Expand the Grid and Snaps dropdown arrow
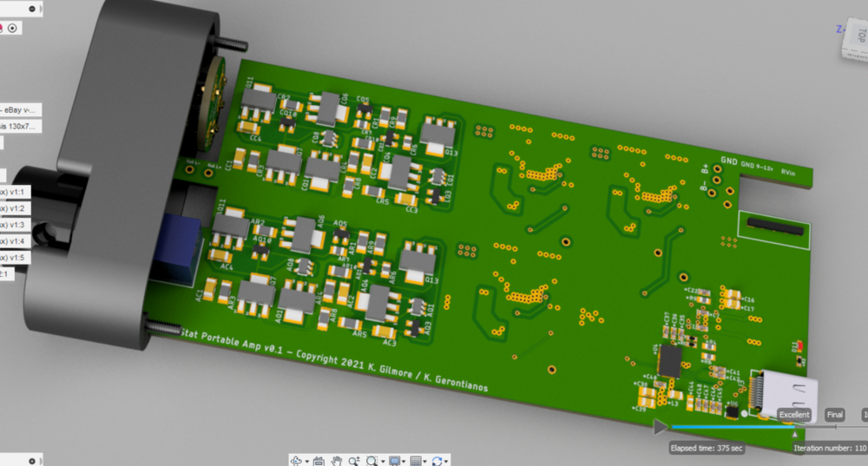 pos(426,461)
